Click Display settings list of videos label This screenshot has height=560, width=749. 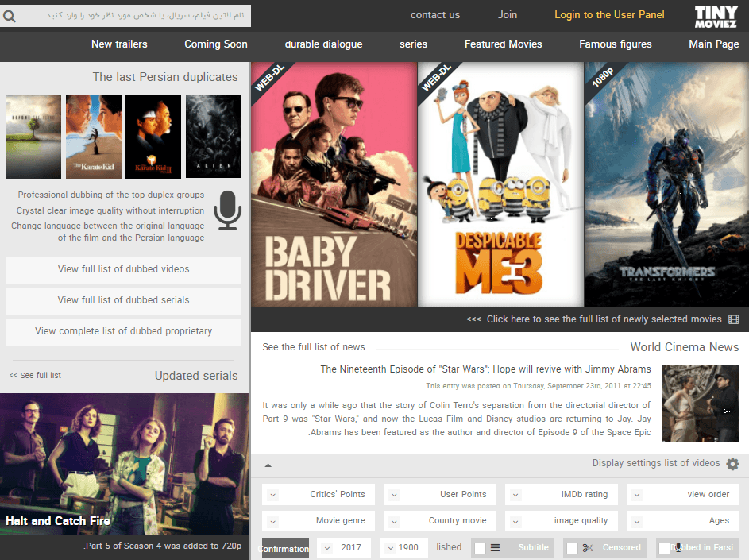656,463
